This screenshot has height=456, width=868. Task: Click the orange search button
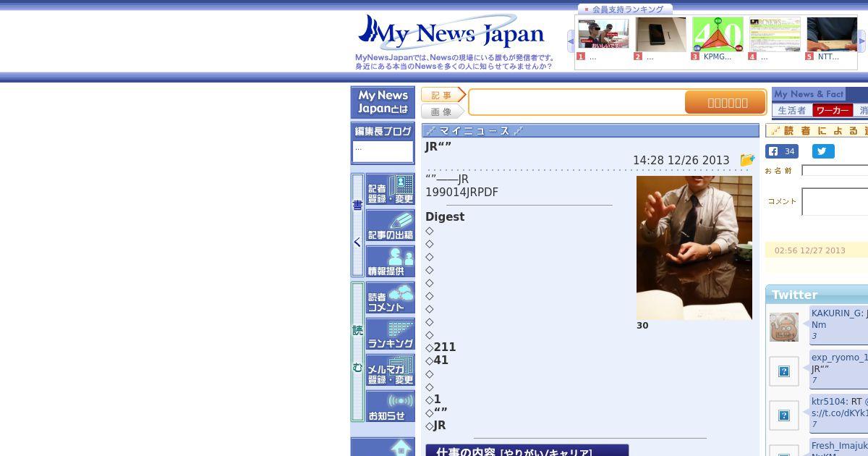tap(725, 102)
